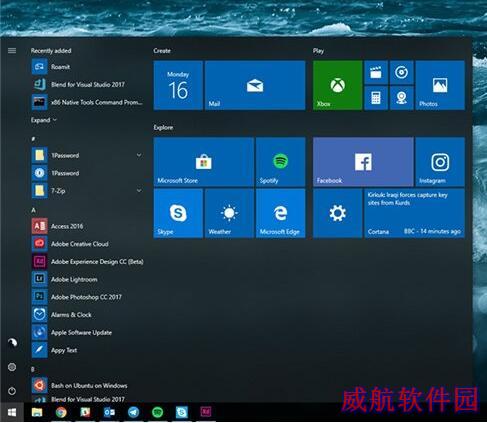Open the Mail tile
This screenshot has width=487, height=423.
click(x=255, y=85)
